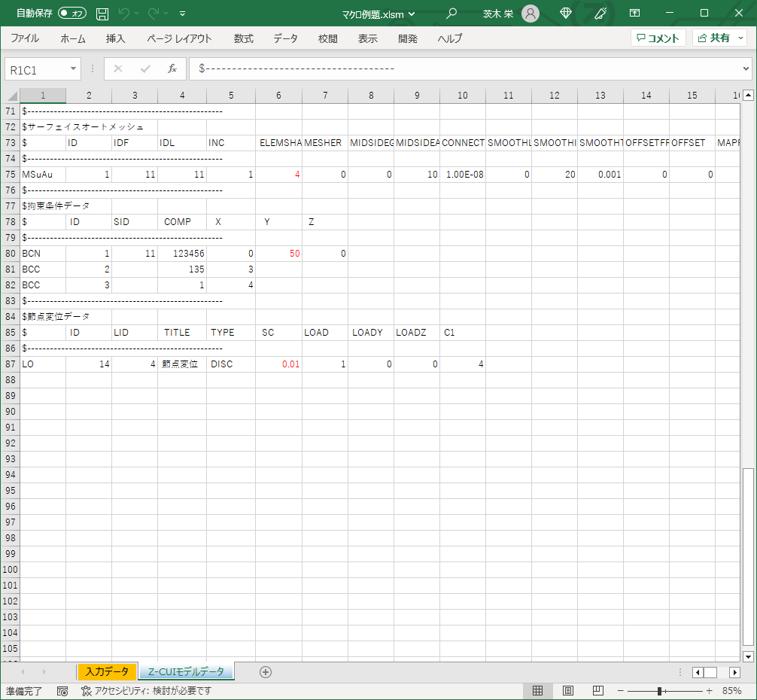
Task: Click the Undo icon
Action: [x=125, y=14]
